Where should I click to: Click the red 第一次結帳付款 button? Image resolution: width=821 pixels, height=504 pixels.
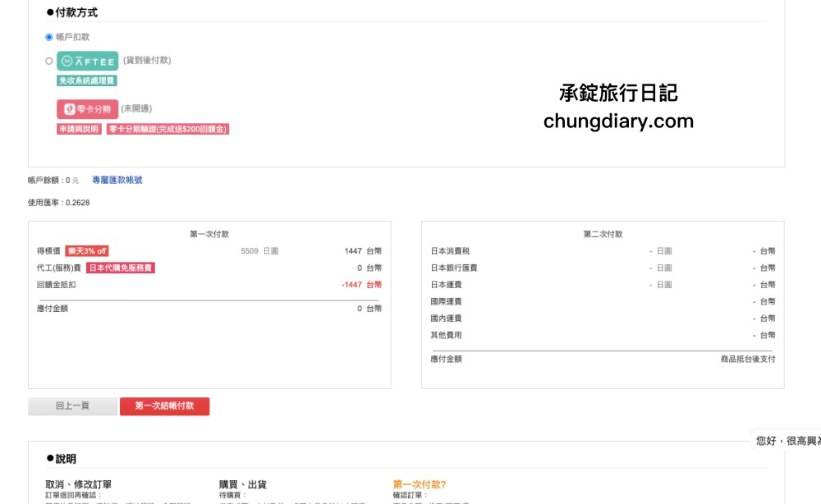(x=164, y=405)
